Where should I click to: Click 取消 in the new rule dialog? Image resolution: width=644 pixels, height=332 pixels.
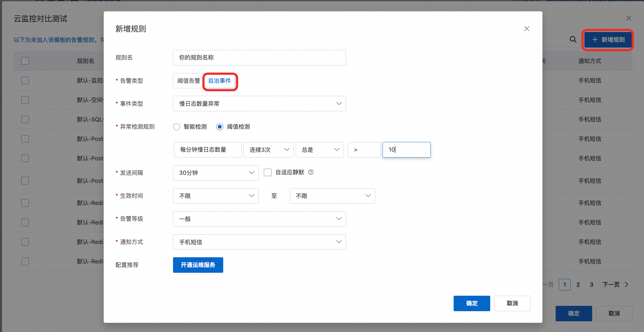[512, 303]
